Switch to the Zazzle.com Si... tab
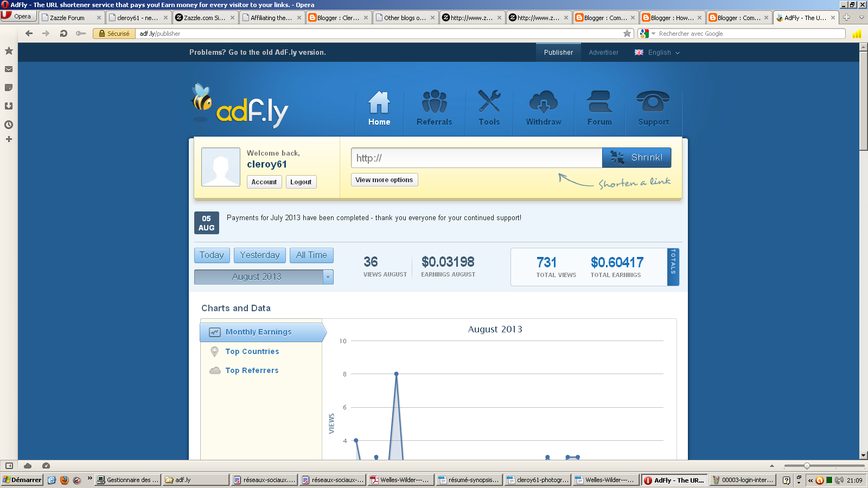 205,18
